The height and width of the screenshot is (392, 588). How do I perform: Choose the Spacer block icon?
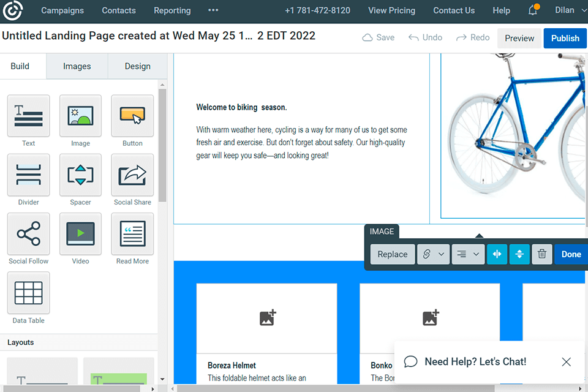click(80, 175)
